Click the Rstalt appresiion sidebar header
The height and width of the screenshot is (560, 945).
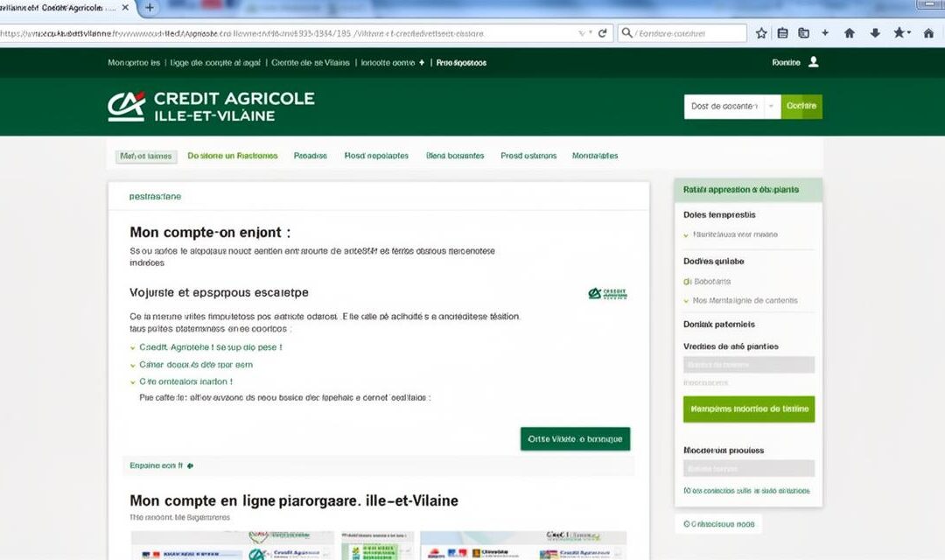(748, 190)
